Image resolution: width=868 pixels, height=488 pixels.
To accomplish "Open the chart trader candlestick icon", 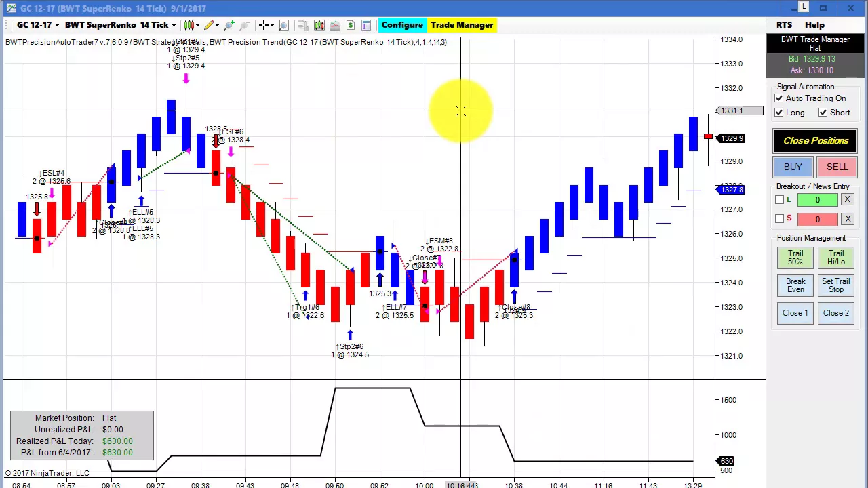I will [319, 25].
